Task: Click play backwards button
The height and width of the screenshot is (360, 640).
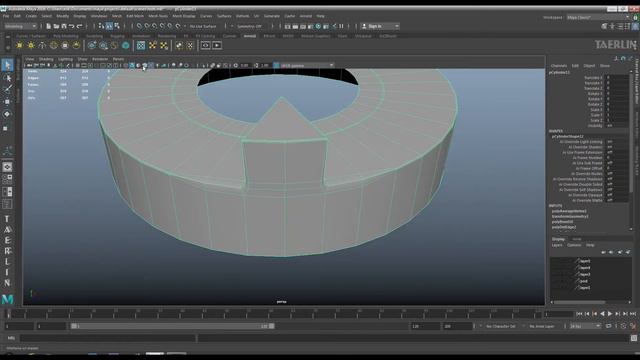Action: point(602,314)
